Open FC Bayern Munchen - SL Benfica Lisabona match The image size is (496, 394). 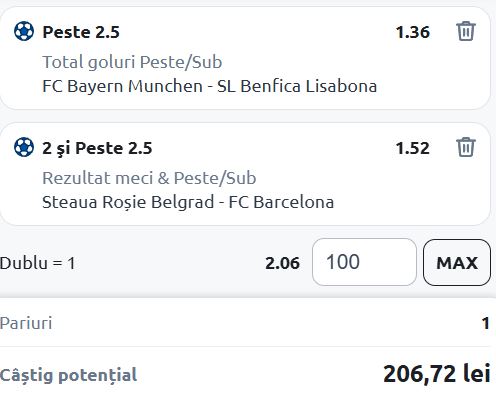[210, 86]
